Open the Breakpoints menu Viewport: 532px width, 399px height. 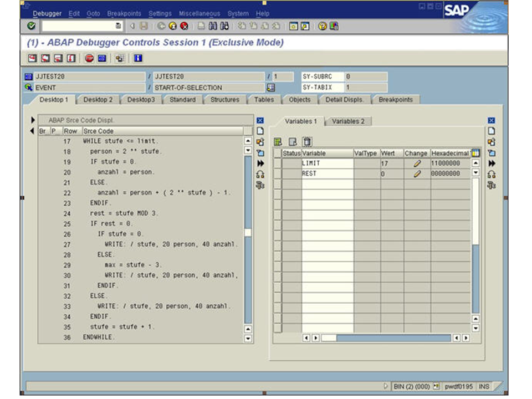click(124, 13)
